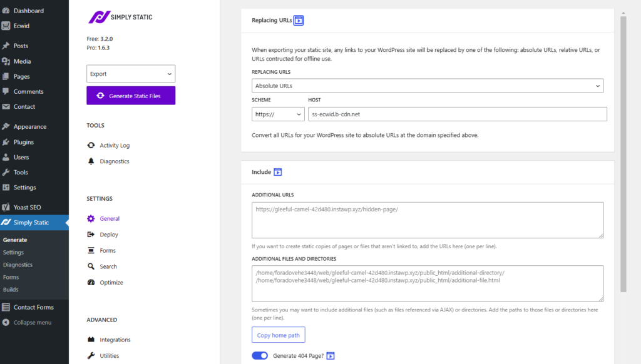Toggle the Generate 404 Page switch
The image size is (641, 364).
tap(260, 356)
